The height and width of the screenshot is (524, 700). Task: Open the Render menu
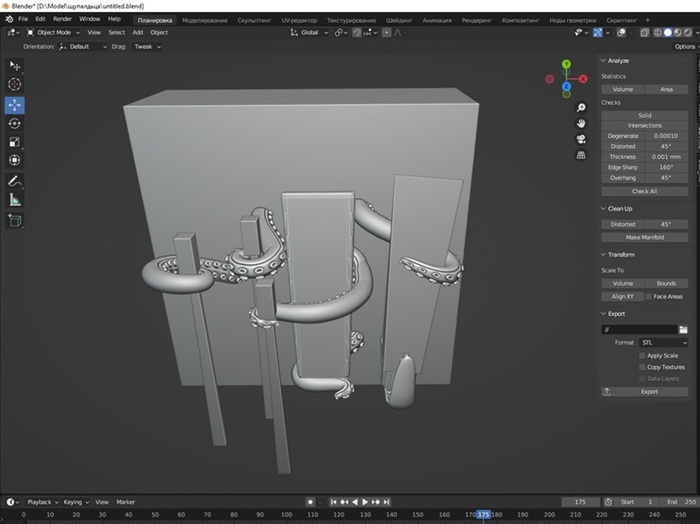pyautogui.click(x=62, y=18)
